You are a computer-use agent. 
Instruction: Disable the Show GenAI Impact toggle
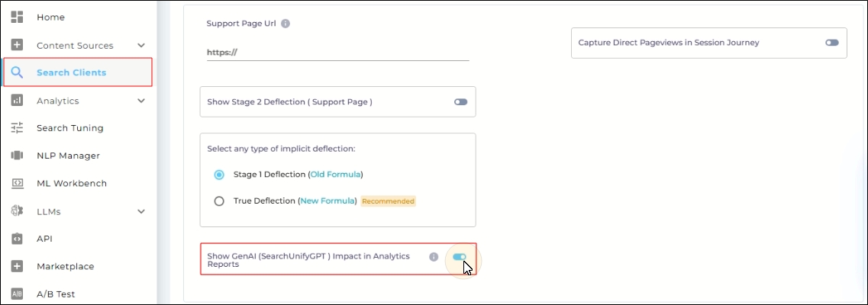460,257
